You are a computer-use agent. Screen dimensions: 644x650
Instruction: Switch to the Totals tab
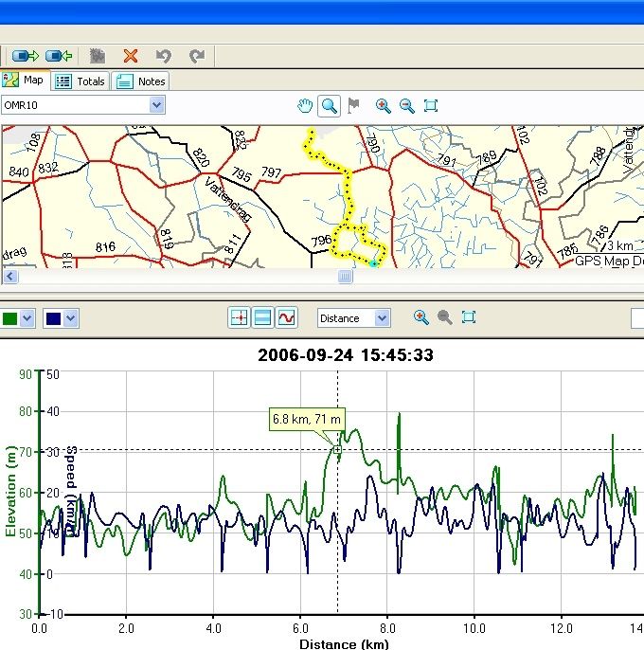[80, 81]
